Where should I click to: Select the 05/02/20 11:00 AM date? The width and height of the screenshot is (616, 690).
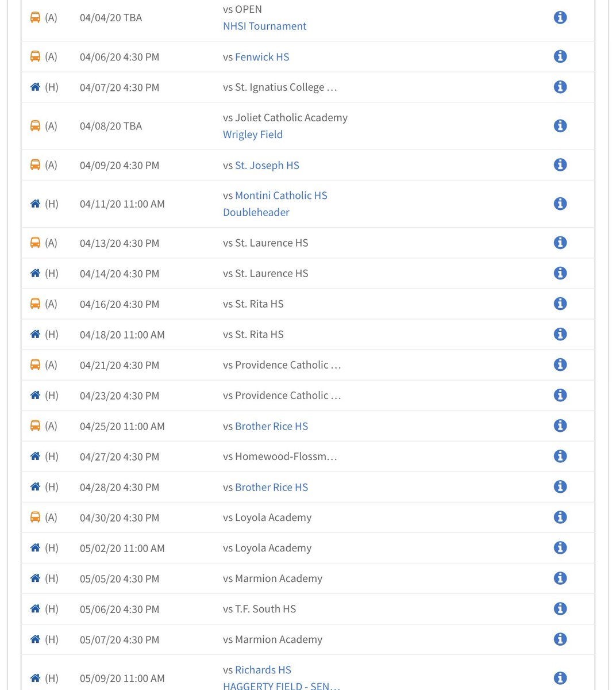(x=122, y=549)
